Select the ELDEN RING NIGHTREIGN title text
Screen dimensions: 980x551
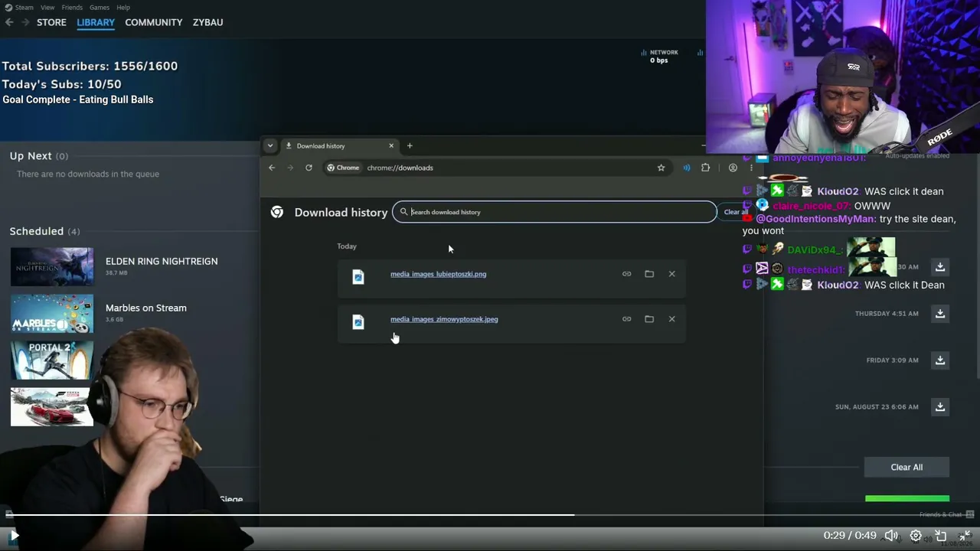162,261
